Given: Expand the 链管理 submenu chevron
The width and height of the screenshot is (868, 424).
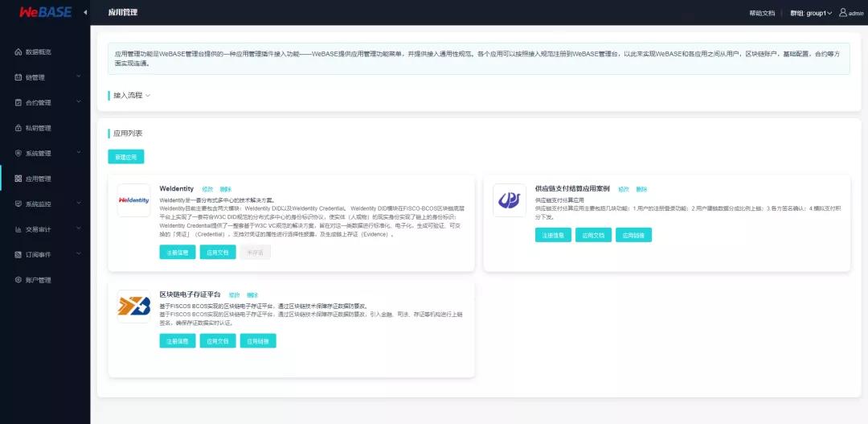Looking at the screenshot, I should tap(78, 76).
